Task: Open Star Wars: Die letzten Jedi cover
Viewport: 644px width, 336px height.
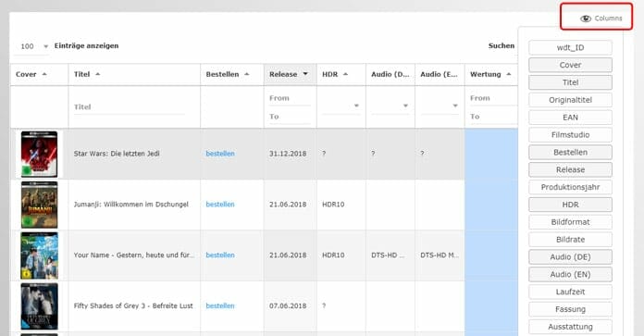Action: click(39, 154)
